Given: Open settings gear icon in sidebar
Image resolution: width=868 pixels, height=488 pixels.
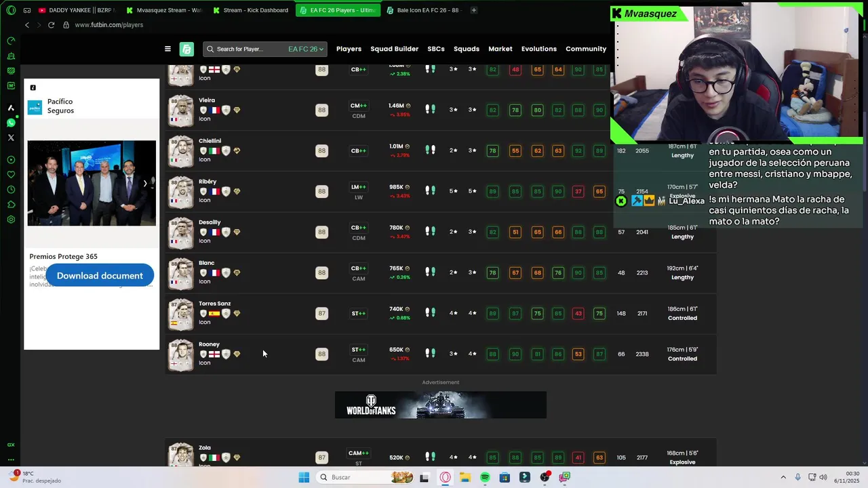Looking at the screenshot, I should click(11, 220).
